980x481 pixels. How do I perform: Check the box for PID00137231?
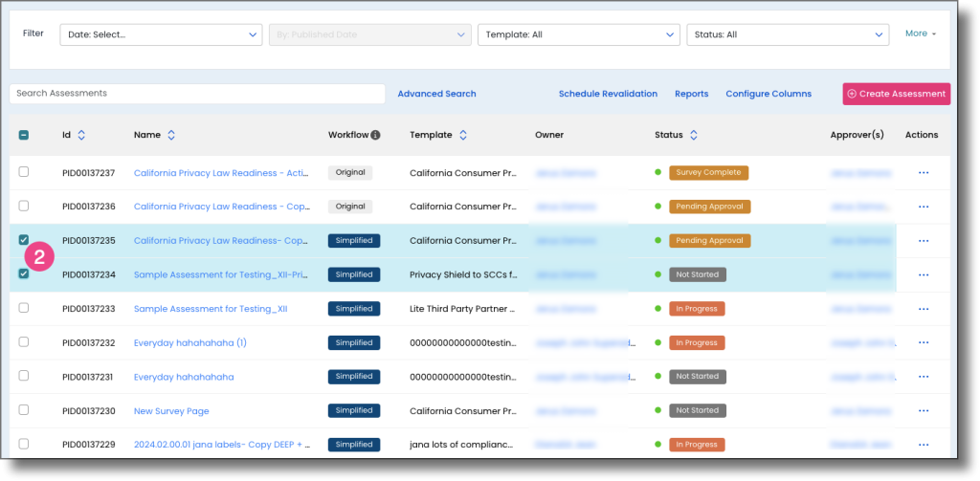pos(24,376)
